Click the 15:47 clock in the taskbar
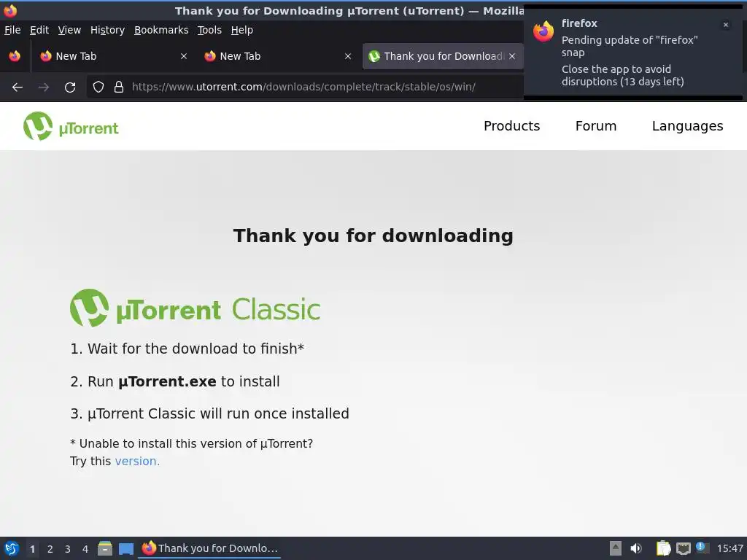 729,548
